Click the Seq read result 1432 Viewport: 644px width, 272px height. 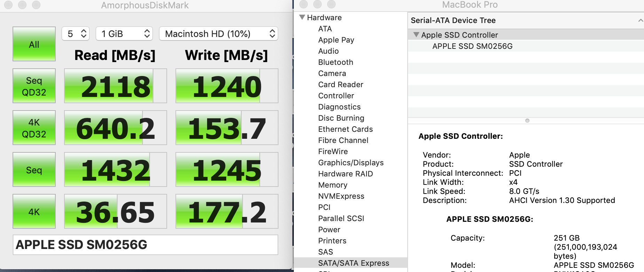coord(116,169)
